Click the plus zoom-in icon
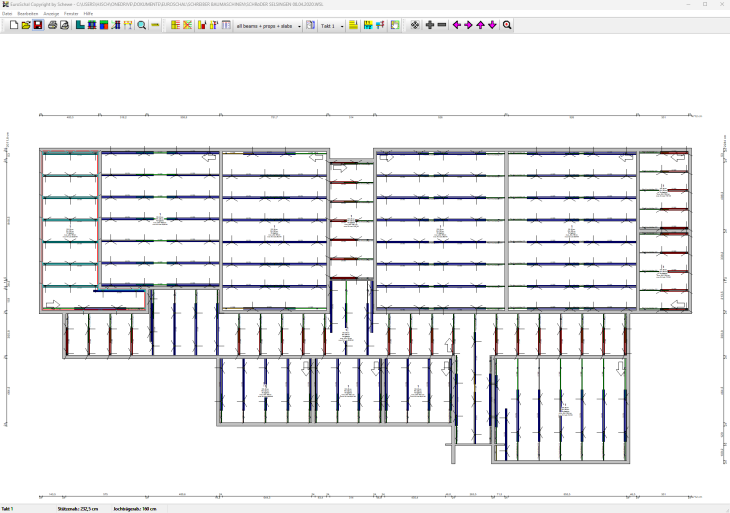730x513 pixels. coord(430,25)
